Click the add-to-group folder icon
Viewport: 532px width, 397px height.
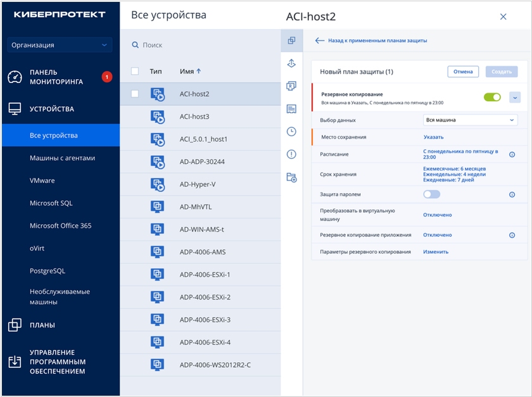pos(291,177)
